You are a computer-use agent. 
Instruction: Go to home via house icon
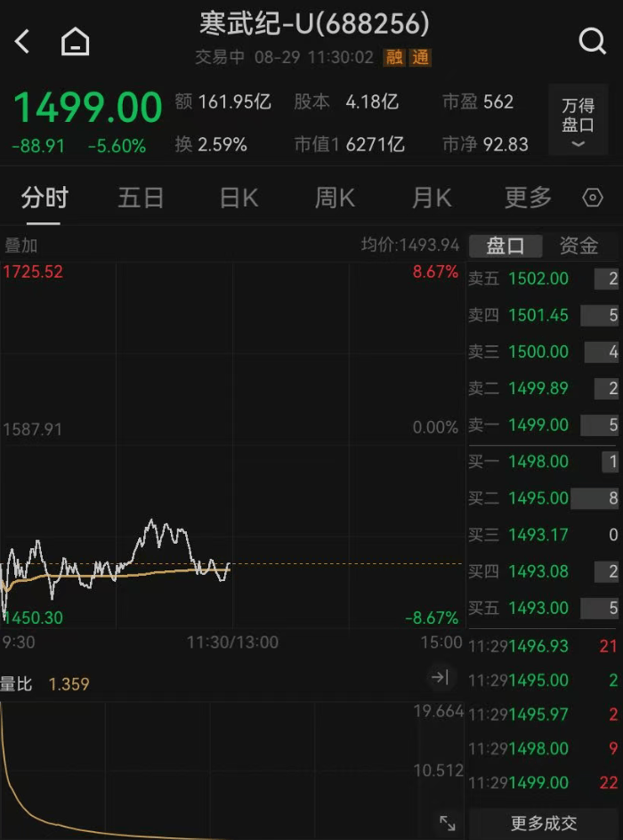(x=75, y=41)
